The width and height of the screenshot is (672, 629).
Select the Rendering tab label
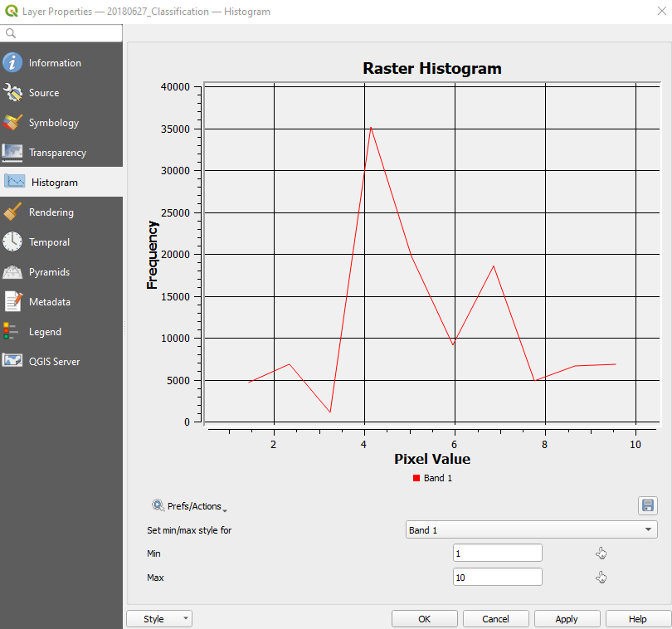pos(51,212)
